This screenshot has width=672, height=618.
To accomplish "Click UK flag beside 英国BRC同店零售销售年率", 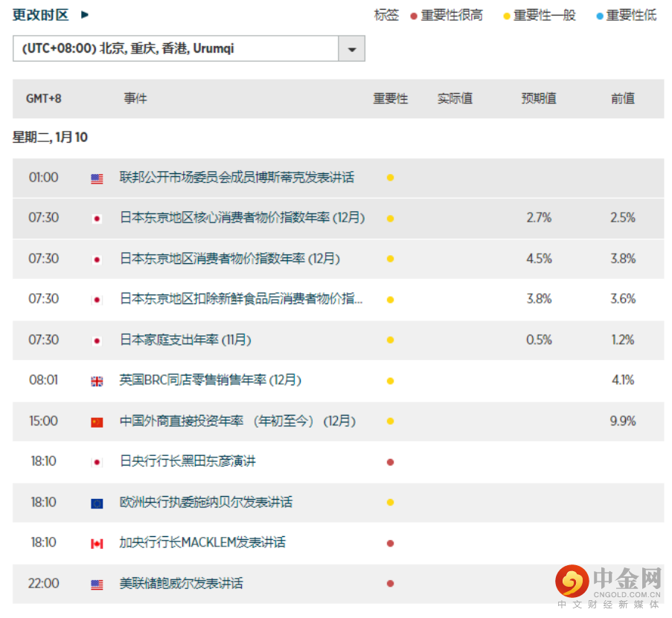I will 97,382.
